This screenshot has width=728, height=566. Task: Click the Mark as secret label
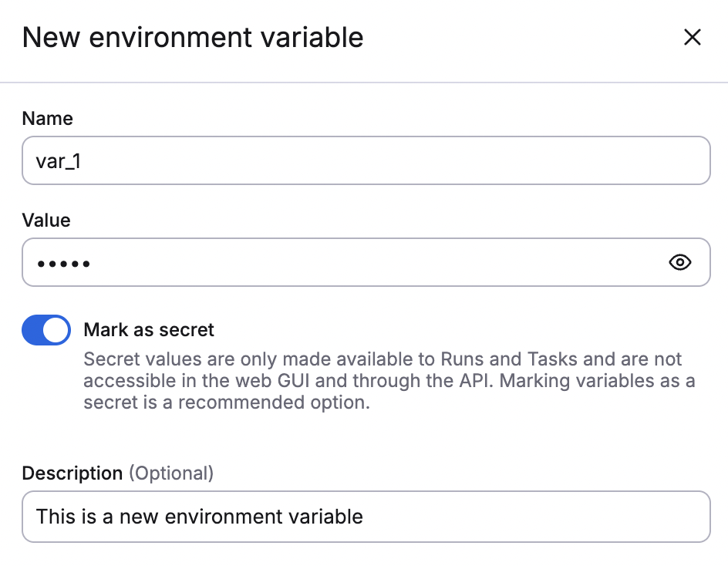[148, 330]
